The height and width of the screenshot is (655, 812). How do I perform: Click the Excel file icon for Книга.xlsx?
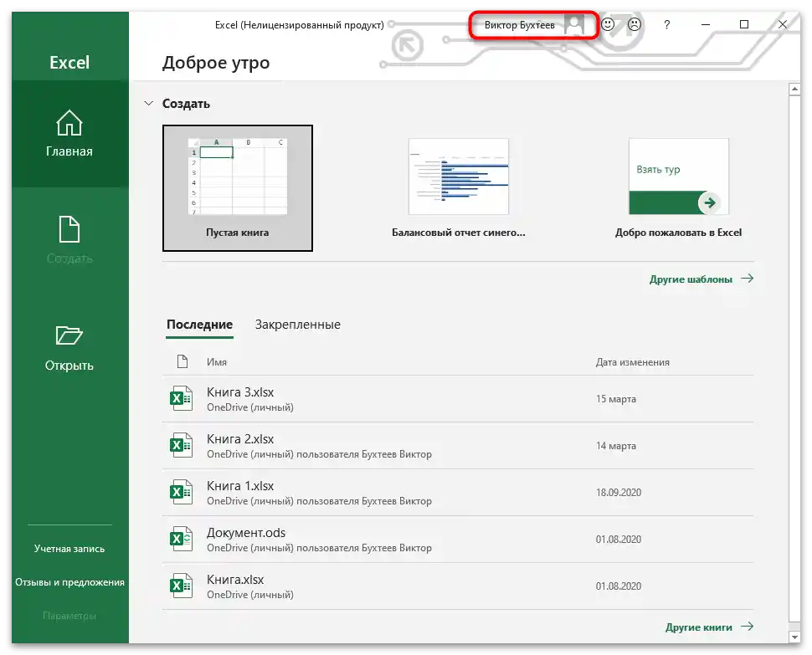pyautogui.click(x=182, y=586)
